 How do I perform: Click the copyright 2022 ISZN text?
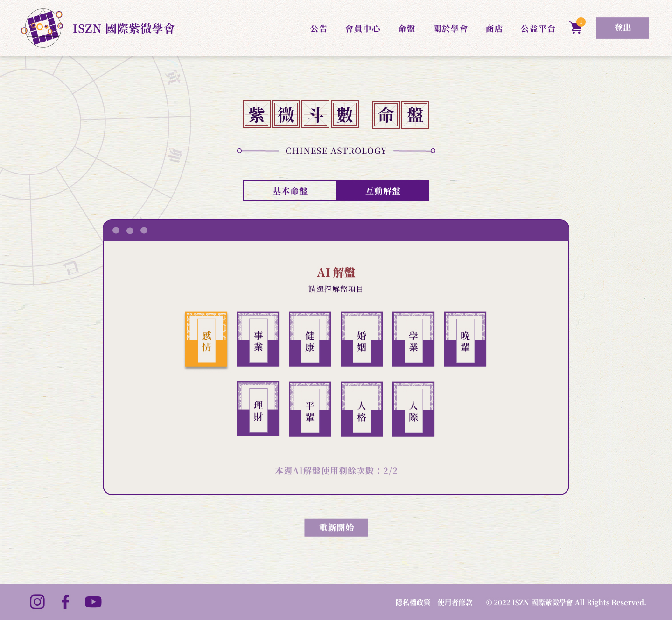pyautogui.click(x=566, y=602)
